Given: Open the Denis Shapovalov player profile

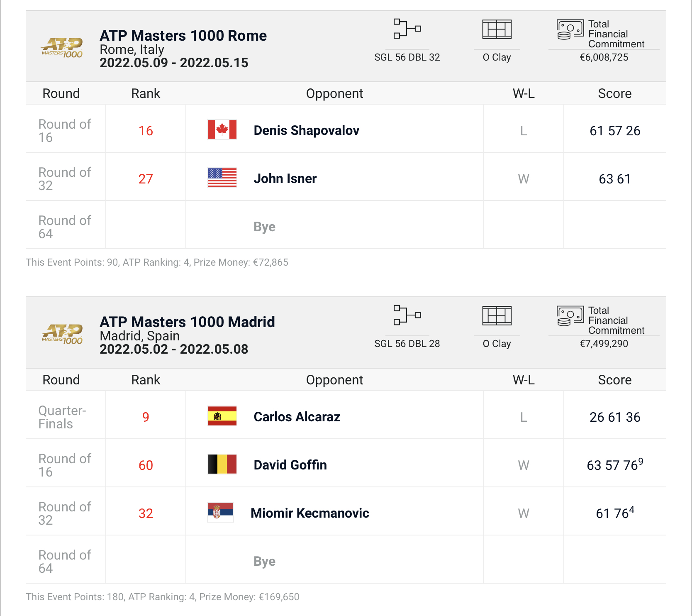Looking at the screenshot, I should point(306,130).
